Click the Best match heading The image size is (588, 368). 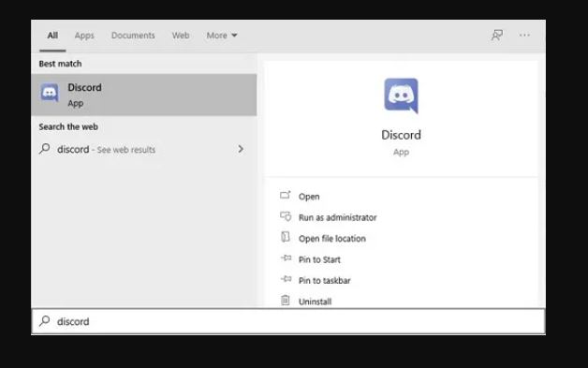coord(60,64)
